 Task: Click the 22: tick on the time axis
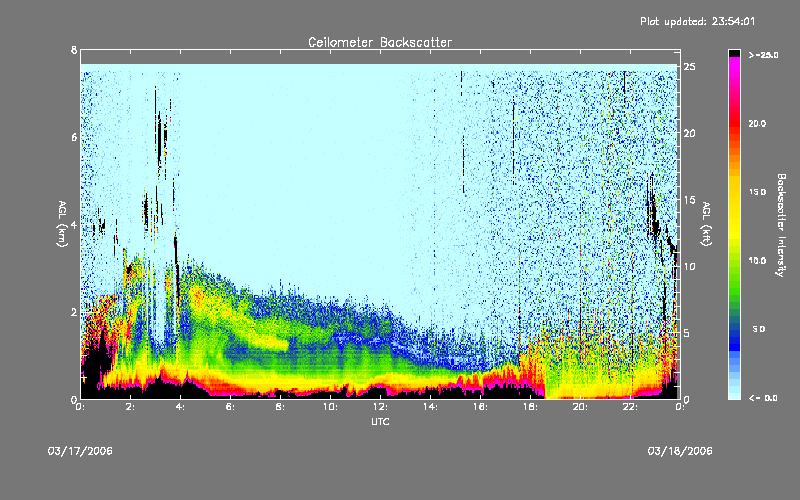(630, 408)
